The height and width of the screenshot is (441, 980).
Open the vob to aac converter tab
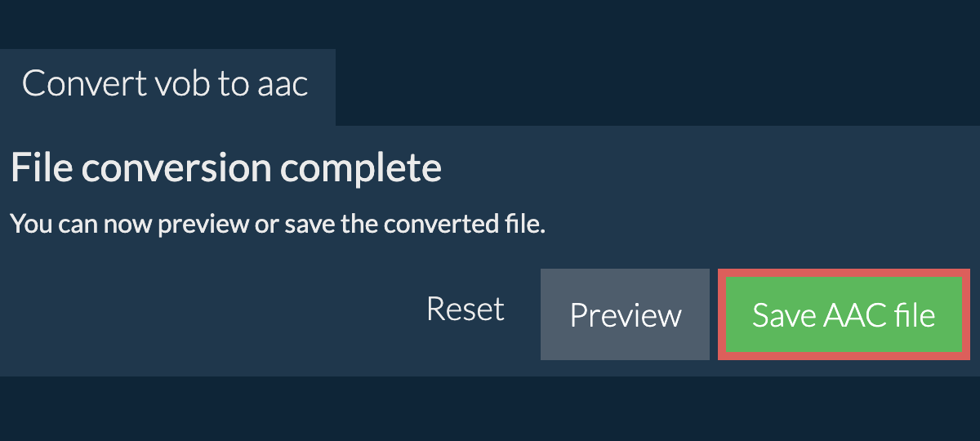[166, 84]
